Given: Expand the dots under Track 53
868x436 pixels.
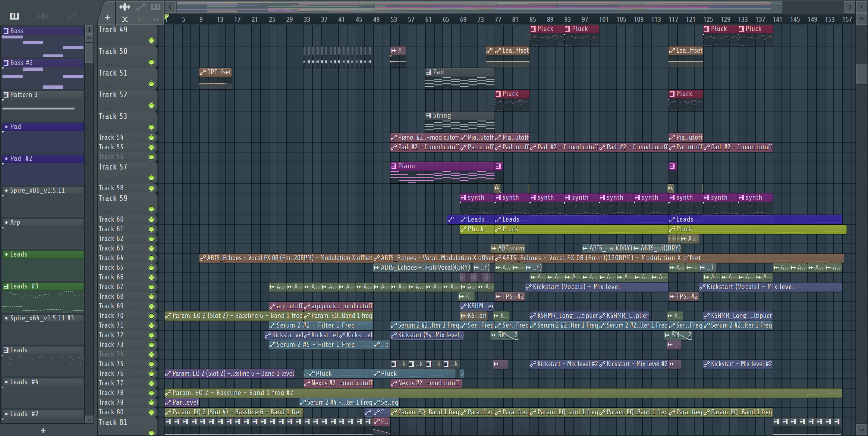Looking at the screenshot, I should [108, 129].
